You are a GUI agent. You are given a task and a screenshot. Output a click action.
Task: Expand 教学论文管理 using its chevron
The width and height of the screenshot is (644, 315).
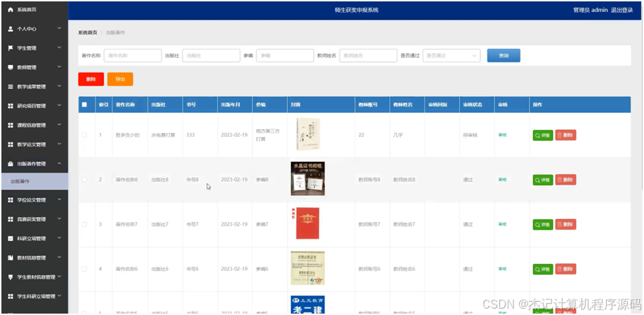pos(59,144)
